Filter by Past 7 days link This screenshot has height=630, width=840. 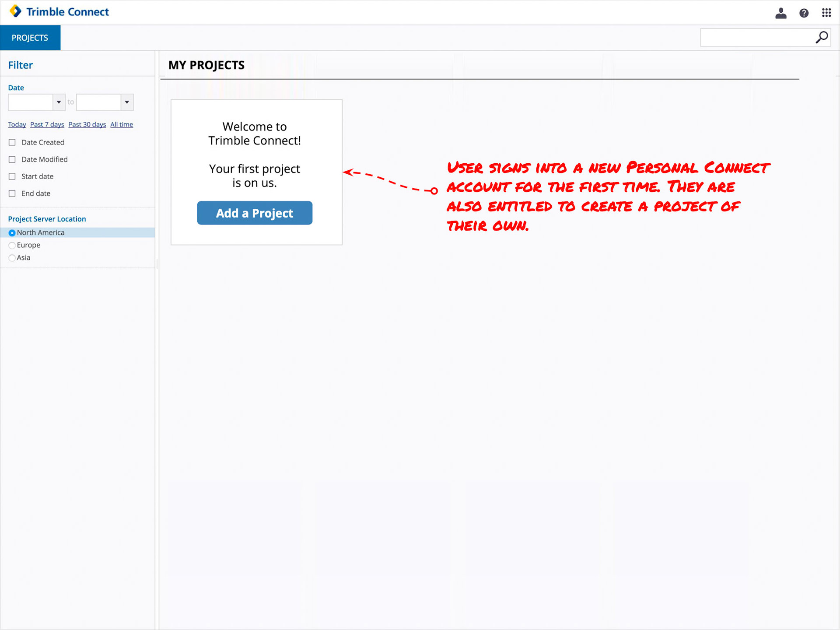coord(47,125)
